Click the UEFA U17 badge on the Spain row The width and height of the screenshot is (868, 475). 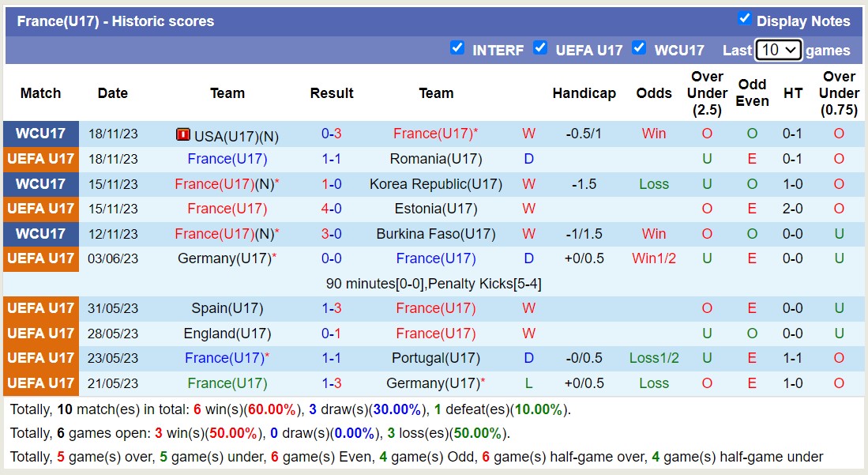40,308
